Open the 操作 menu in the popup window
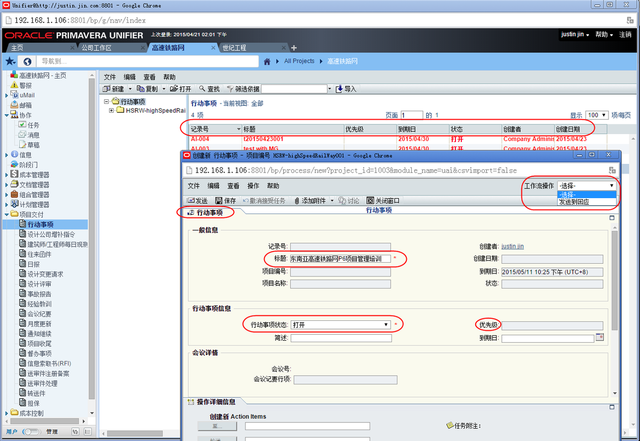The height and width of the screenshot is (441, 640). click(253, 186)
